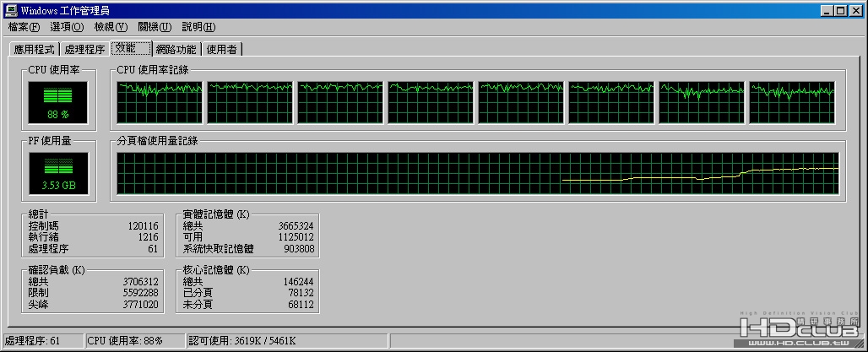
Task: Minimize the Task Manager window
Action: point(827,10)
